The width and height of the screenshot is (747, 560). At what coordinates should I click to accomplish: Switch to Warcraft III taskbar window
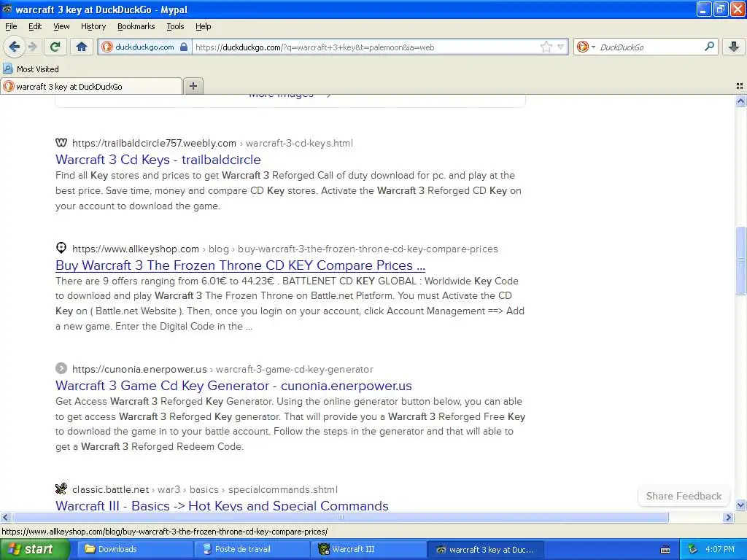coord(367,549)
